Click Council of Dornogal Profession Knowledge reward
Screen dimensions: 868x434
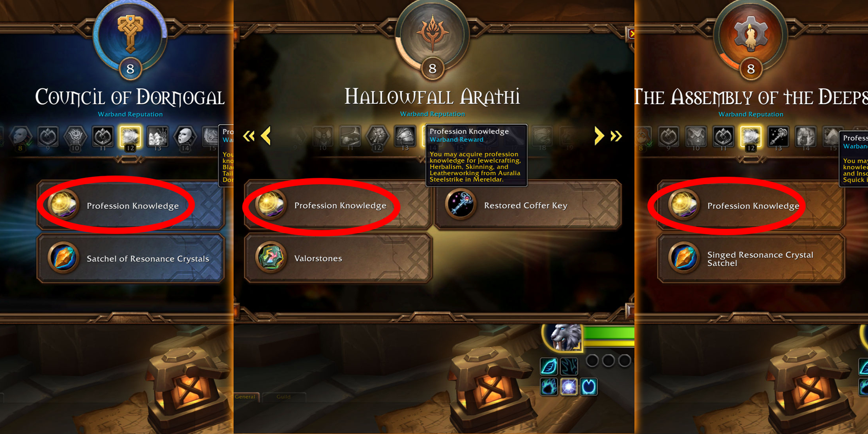click(x=130, y=205)
